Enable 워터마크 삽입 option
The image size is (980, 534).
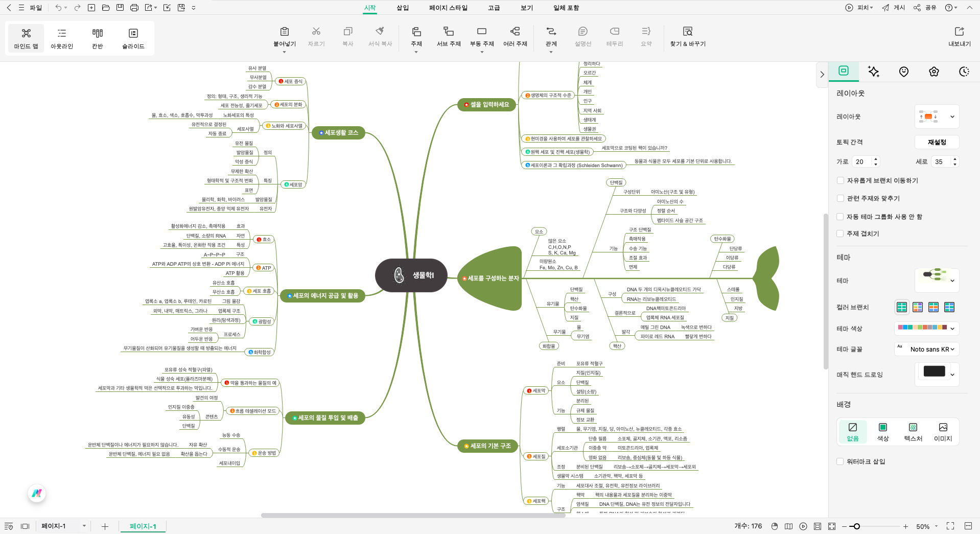pos(840,461)
